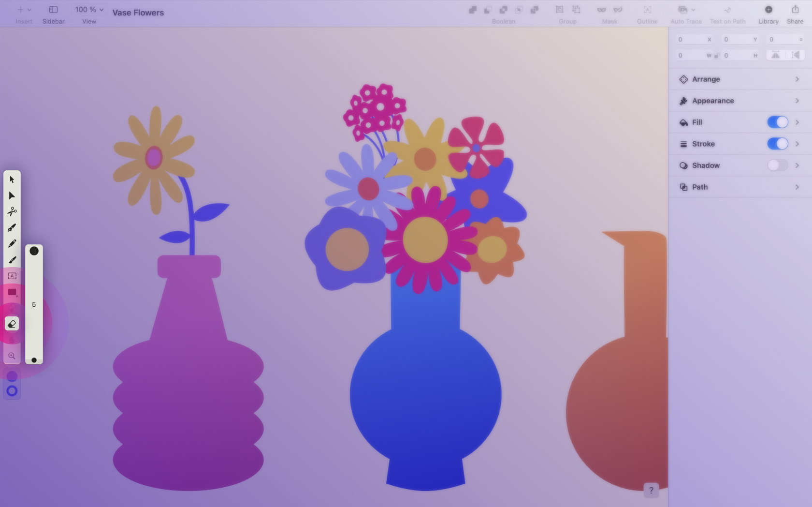Click the X position field
Screen dimensions: 812x507
[695, 40]
